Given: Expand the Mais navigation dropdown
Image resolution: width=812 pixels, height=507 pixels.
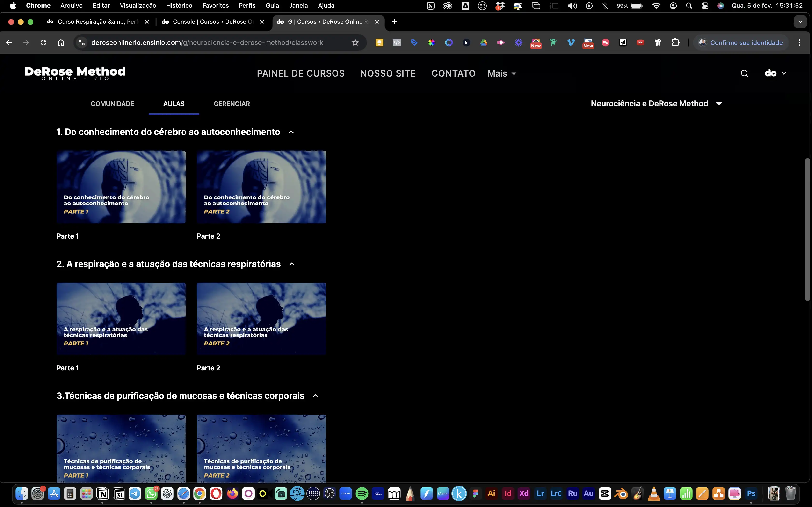Looking at the screenshot, I should (x=502, y=73).
